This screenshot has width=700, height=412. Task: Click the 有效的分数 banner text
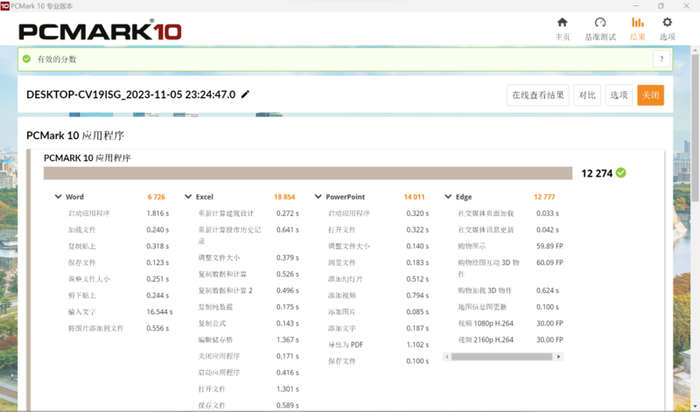57,59
